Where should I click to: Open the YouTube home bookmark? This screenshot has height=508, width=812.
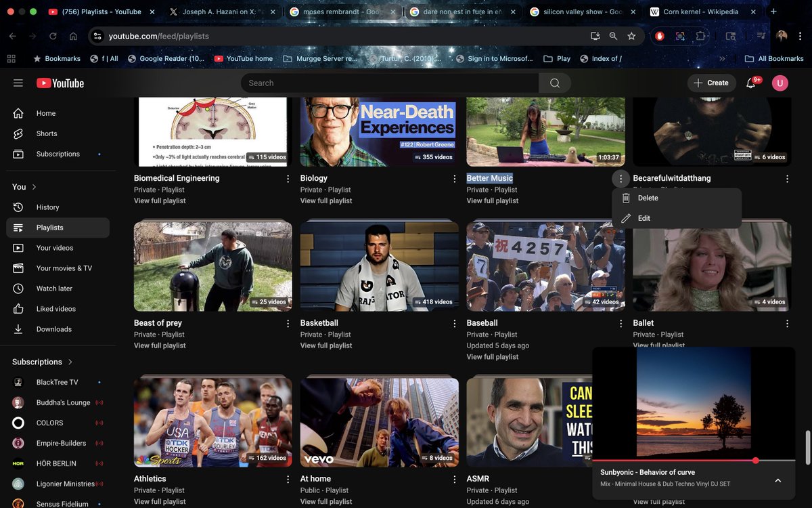point(244,59)
